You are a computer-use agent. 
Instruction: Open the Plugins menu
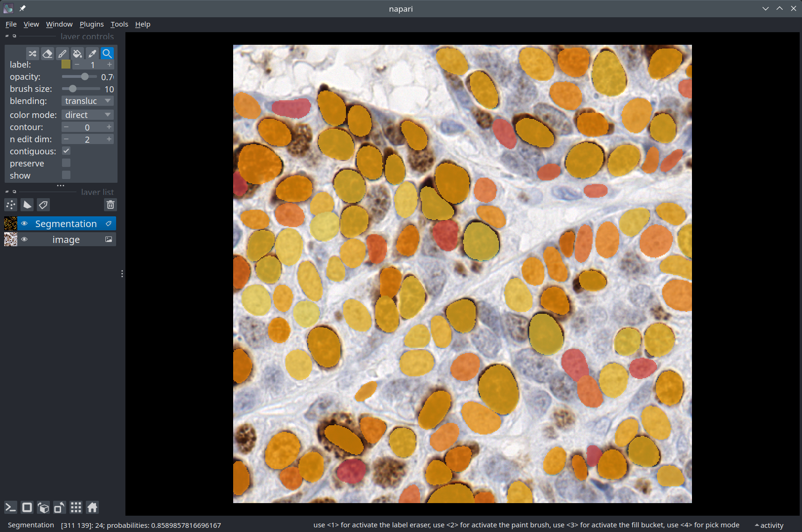[x=91, y=24]
